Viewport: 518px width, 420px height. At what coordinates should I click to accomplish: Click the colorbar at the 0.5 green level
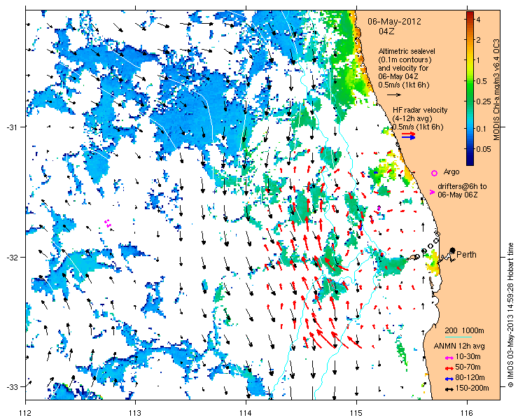(470, 81)
